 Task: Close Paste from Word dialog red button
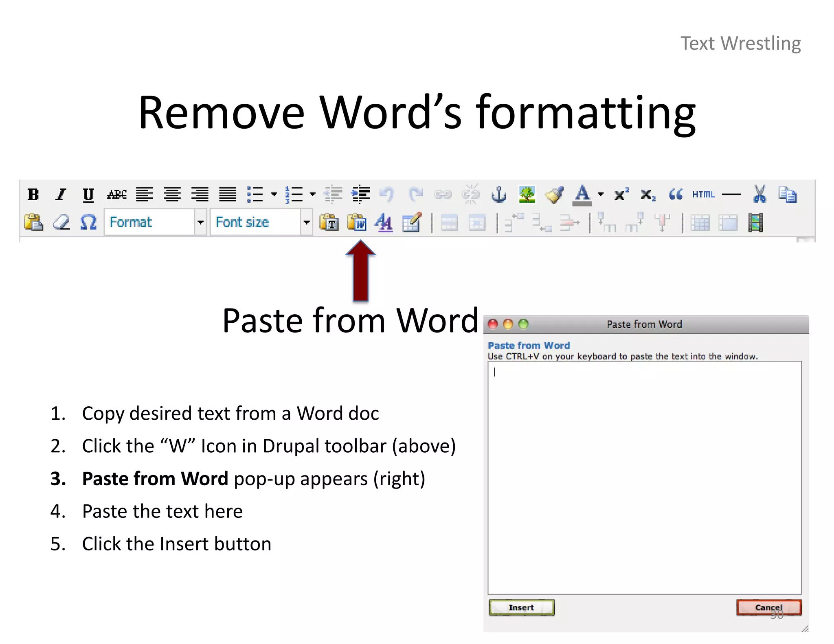pyautogui.click(x=493, y=324)
